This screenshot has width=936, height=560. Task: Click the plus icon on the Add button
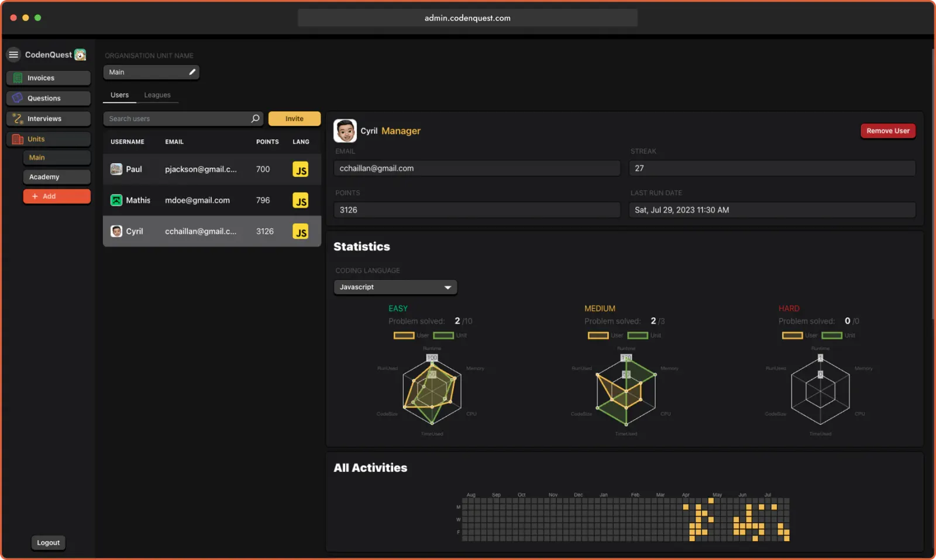35,196
